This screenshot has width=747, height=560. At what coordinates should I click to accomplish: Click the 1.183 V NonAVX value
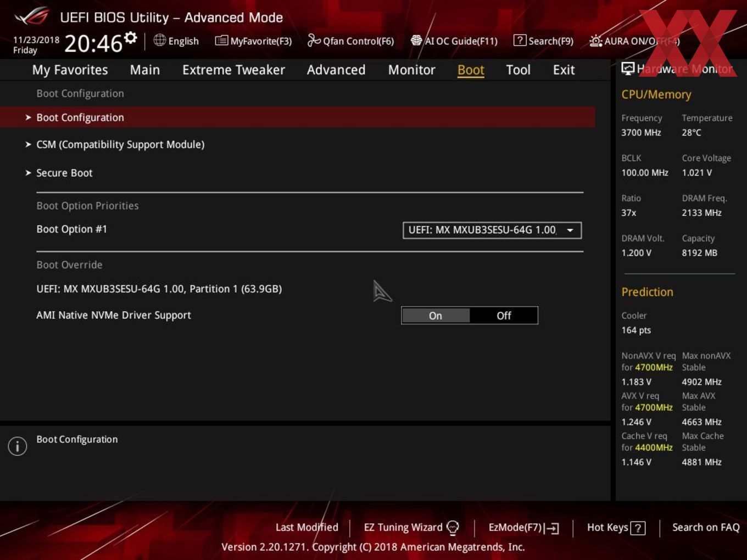[637, 382]
